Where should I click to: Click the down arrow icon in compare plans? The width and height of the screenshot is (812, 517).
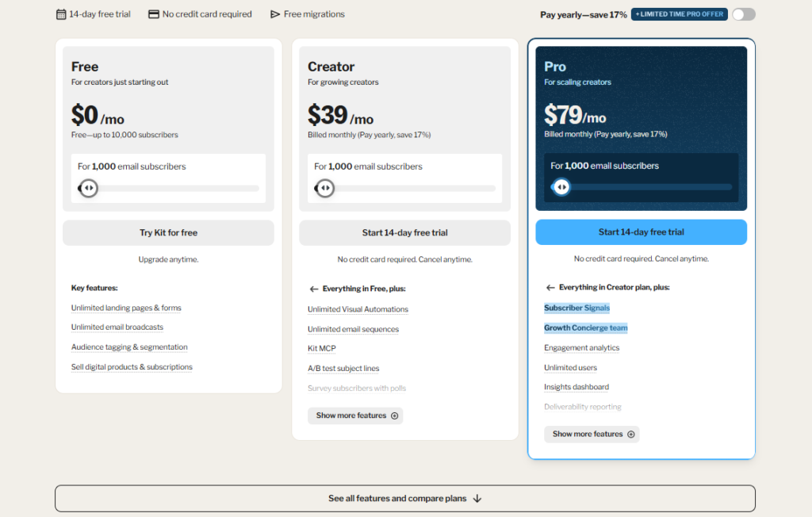pyautogui.click(x=477, y=498)
